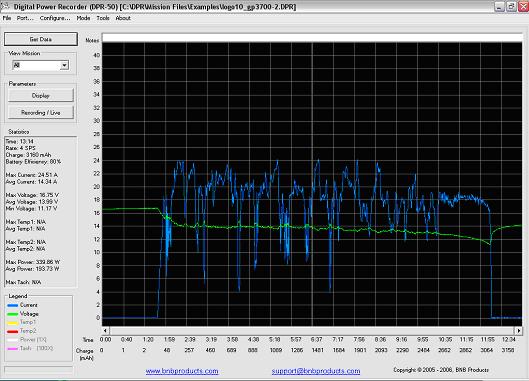Open the www.bnbproducts.com link
This screenshot has width=529, height=381.
coord(182,371)
